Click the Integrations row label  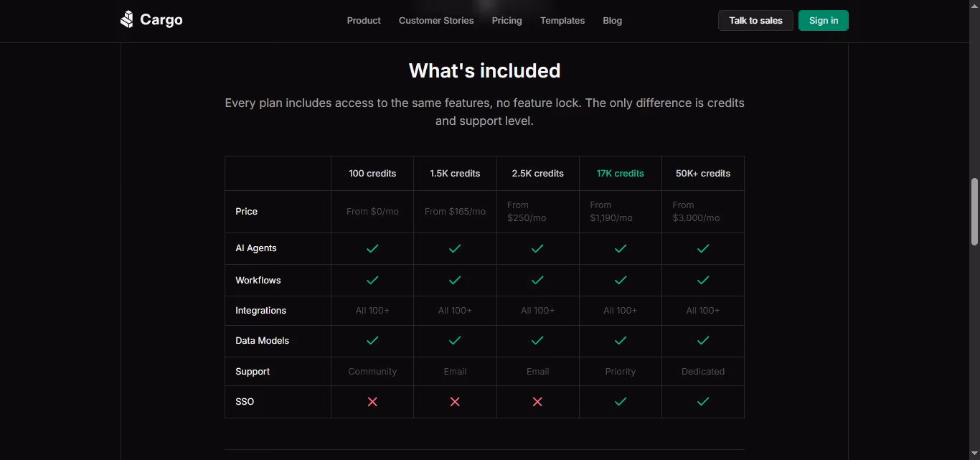pos(260,311)
